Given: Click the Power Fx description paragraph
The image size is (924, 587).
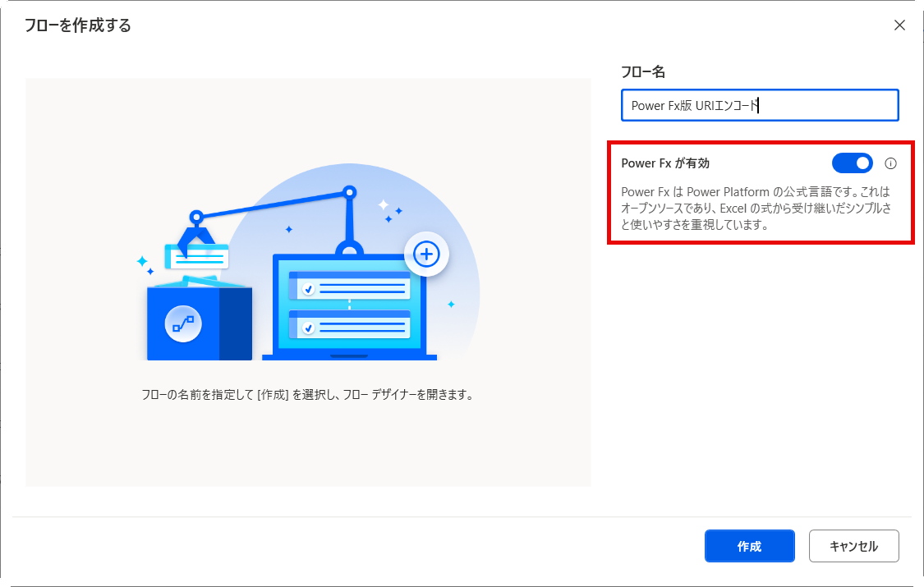Looking at the screenshot, I should [756, 208].
